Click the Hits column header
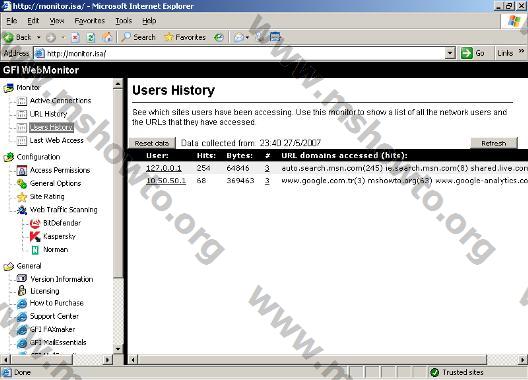Image resolution: width=528 pixels, height=380 pixels. click(x=206, y=156)
